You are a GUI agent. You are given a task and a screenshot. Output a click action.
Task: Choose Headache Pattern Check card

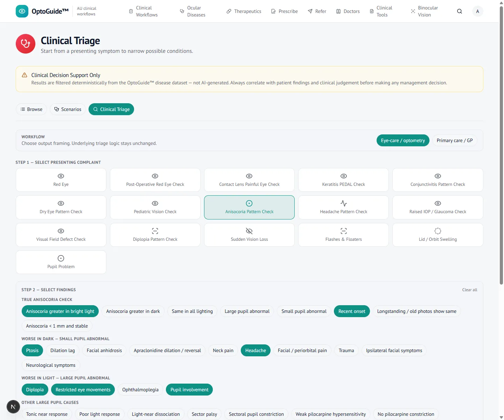[343, 207]
